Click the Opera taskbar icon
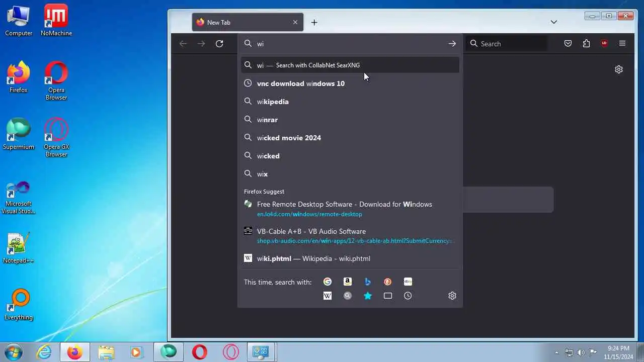The width and height of the screenshot is (644, 362). 200,352
